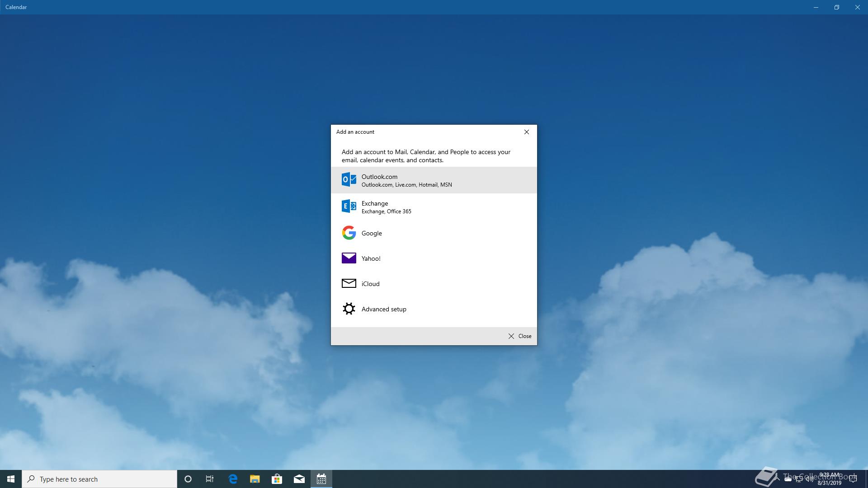Click the iCloud envelope icon
This screenshot has height=488, width=868.
(x=349, y=283)
